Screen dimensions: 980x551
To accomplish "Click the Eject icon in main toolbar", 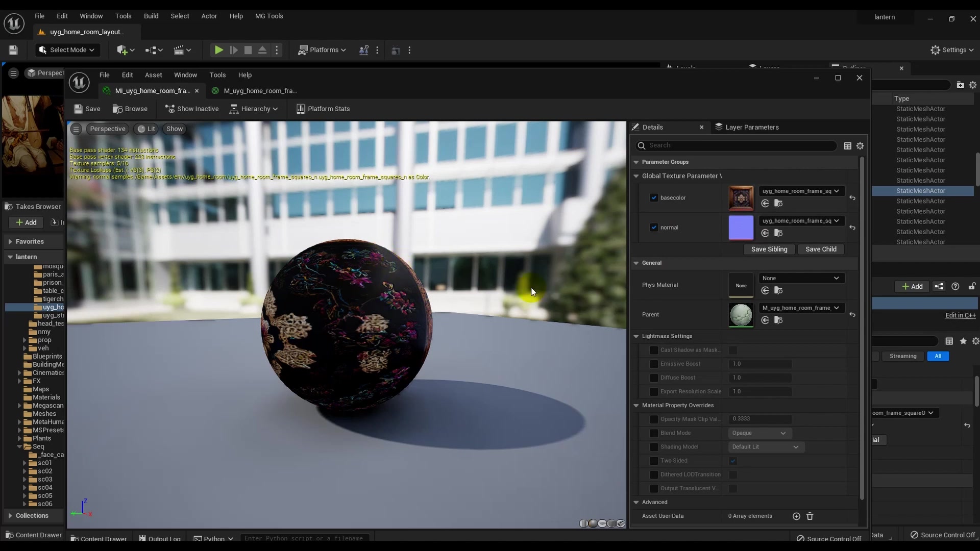I will (262, 50).
